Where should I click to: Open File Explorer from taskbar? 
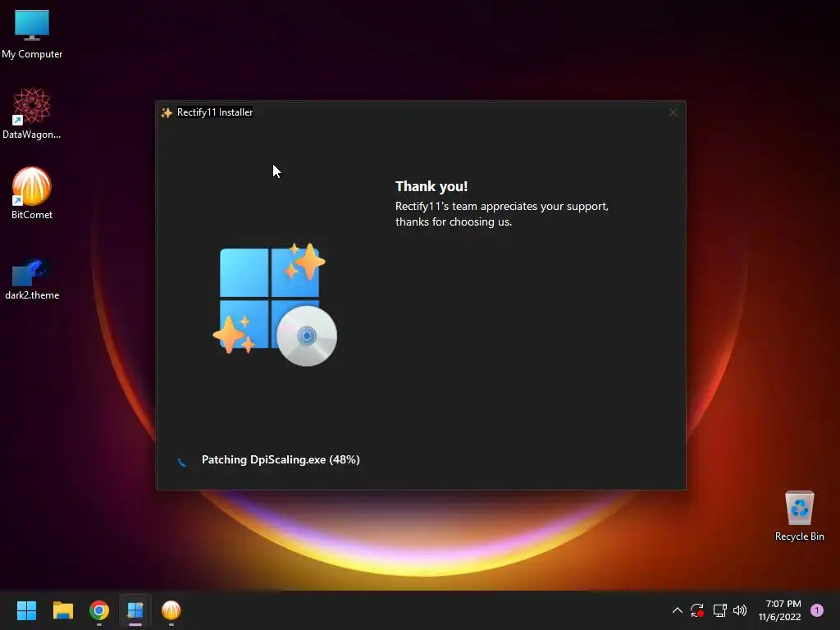[x=62, y=610]
